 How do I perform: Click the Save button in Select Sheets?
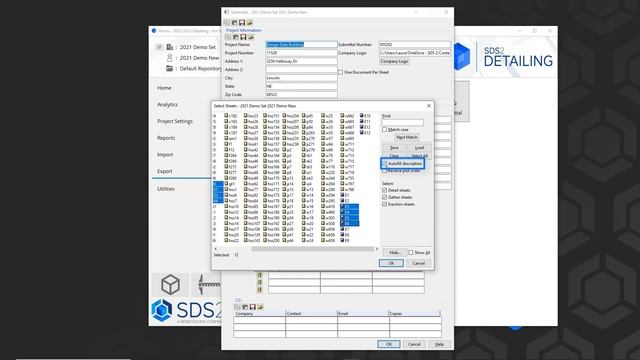pyautogui.click(x=394, y=148)
